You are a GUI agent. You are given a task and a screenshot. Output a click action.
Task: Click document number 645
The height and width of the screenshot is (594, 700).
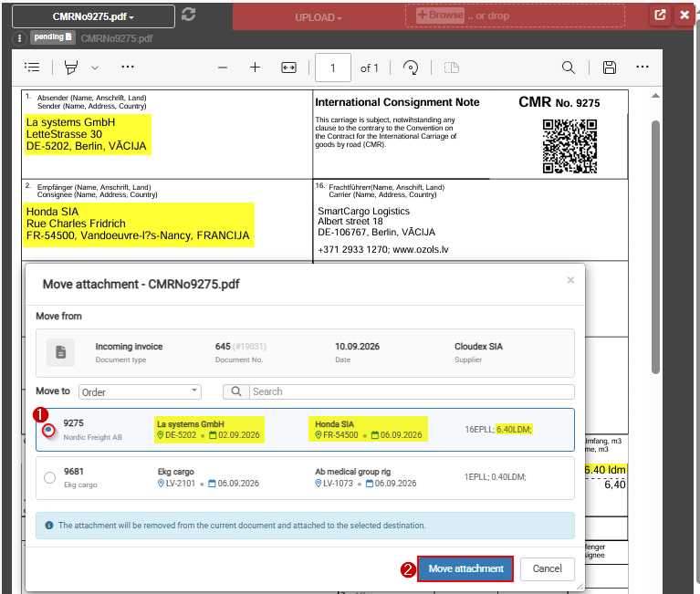223,347
